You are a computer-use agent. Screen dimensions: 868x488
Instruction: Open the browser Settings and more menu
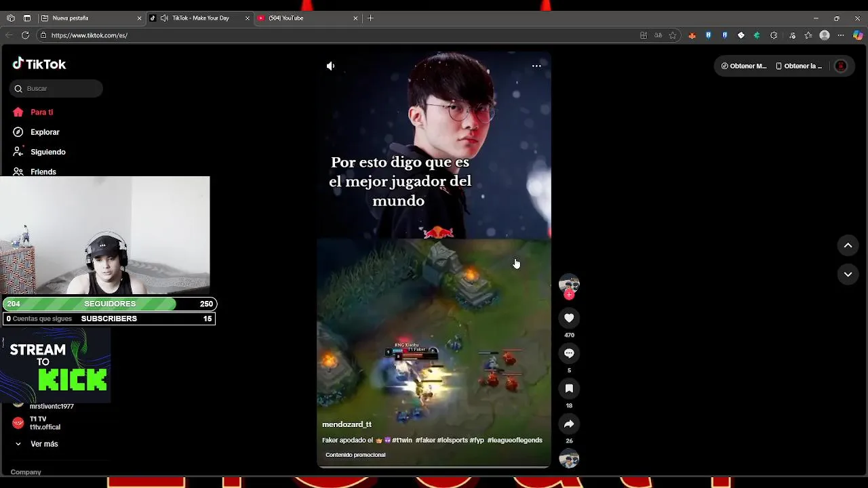pyautogui.click(x=841, y=35)
